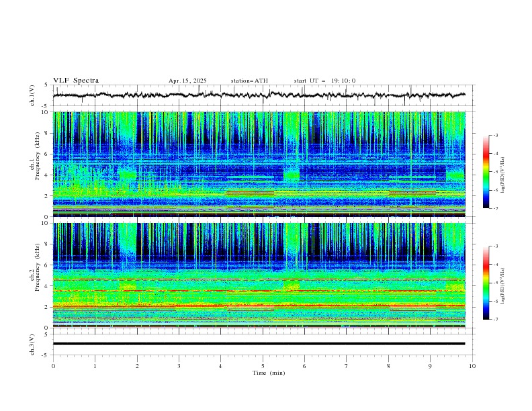Click the time axis tick label '2'
The width and height of the screenshot is (532, 411).
coord(137,366)
